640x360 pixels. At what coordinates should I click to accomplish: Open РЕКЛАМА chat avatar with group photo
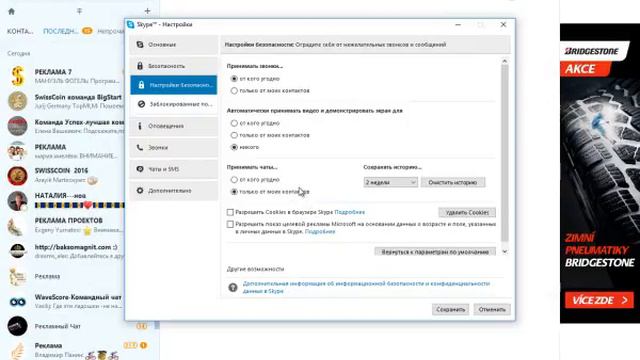click(x=18, y=151)
